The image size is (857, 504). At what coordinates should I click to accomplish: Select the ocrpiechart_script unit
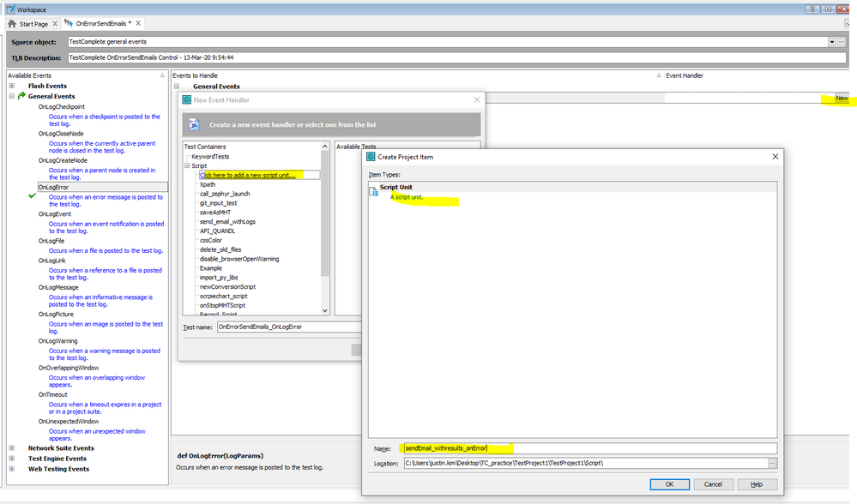click(x=223, y=296)
